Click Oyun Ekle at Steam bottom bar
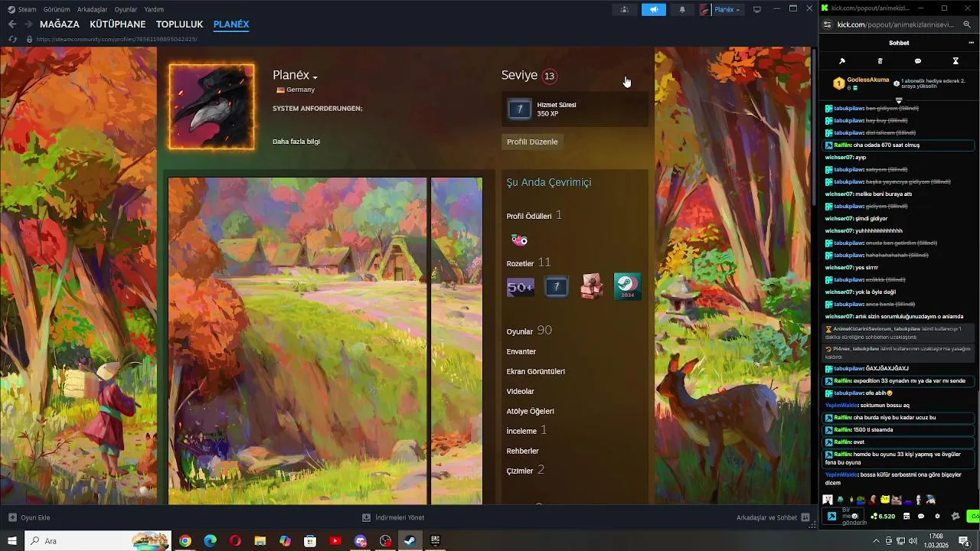Viewport: 980px width, 551px height. pyautogui.click(x=29, y=518)
